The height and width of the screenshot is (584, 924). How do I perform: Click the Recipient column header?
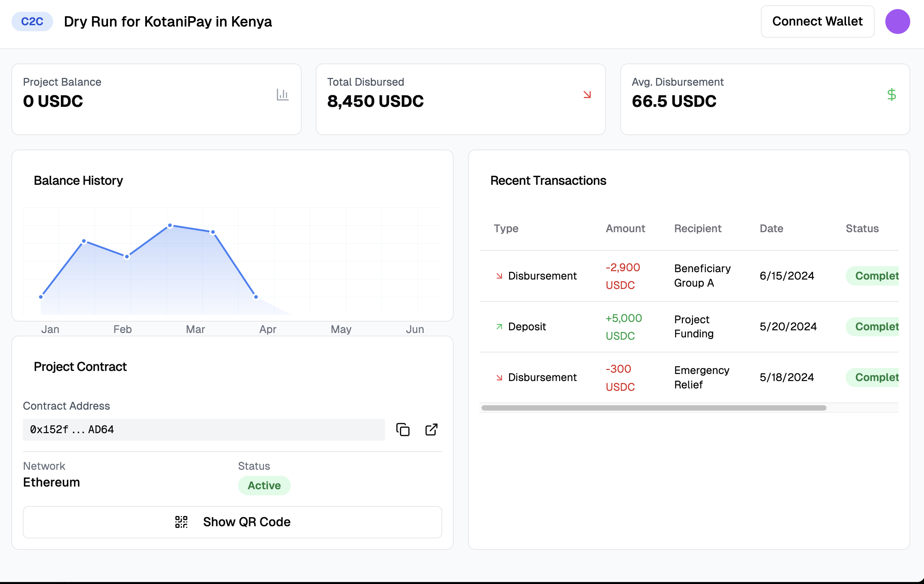pos(698,228)
